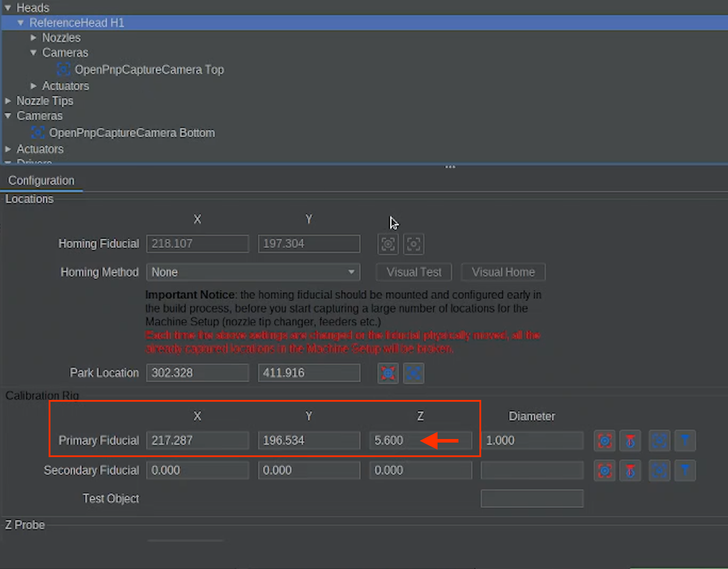728x569 pixels.
Task: Collapse the ReferenceHead H1 node
Action: (21, 23)
